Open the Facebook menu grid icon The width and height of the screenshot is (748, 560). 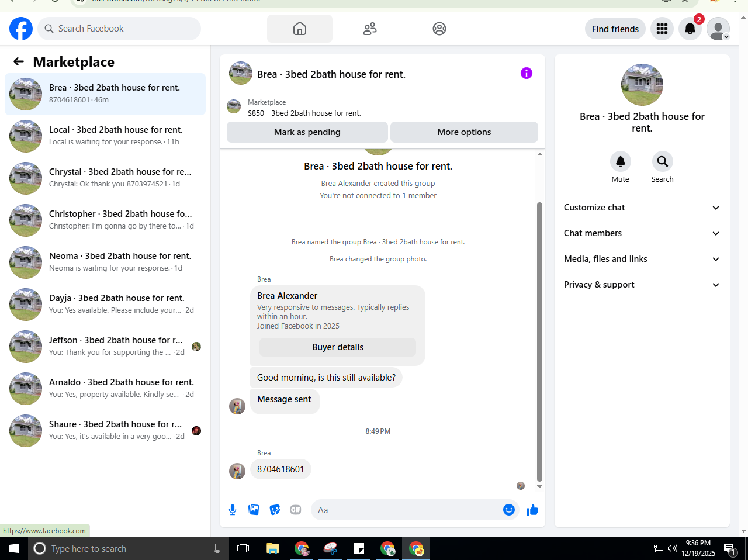click(x=662, y=29)
